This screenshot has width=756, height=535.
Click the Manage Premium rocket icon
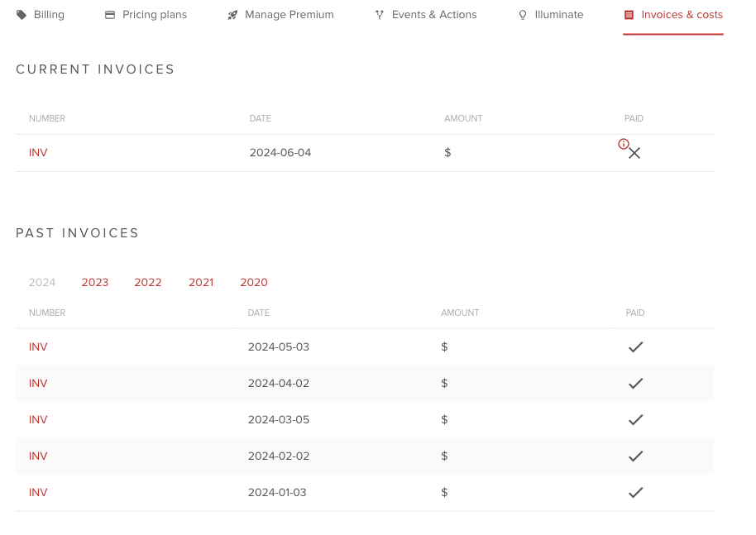pos(232,14)
